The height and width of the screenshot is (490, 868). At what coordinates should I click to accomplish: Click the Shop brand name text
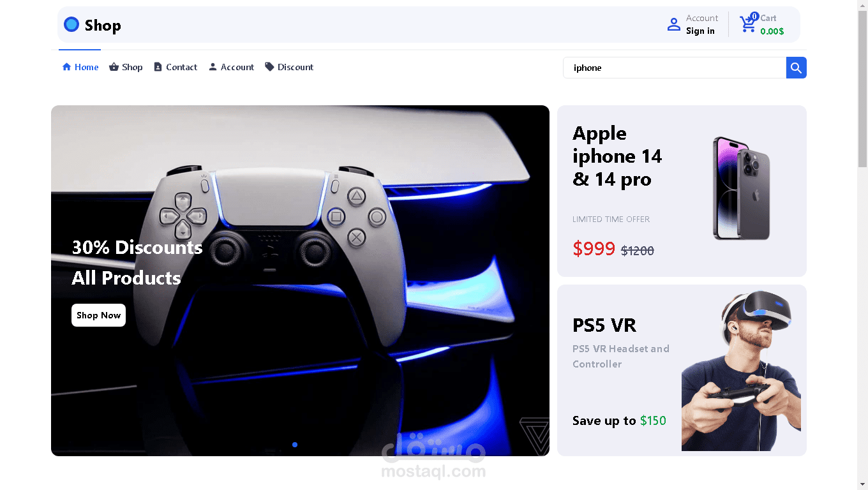pyautogui.click(x=103, y=26)
